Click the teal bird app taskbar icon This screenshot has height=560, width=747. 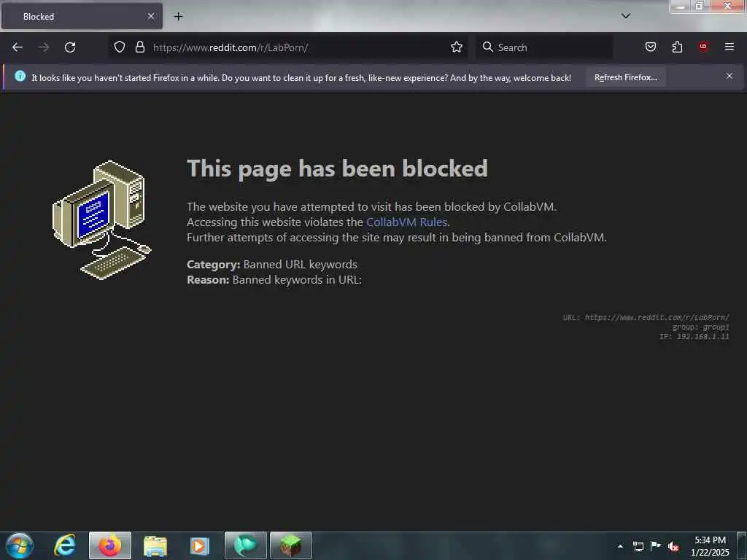pyautogui.click(x=245, y=545)
